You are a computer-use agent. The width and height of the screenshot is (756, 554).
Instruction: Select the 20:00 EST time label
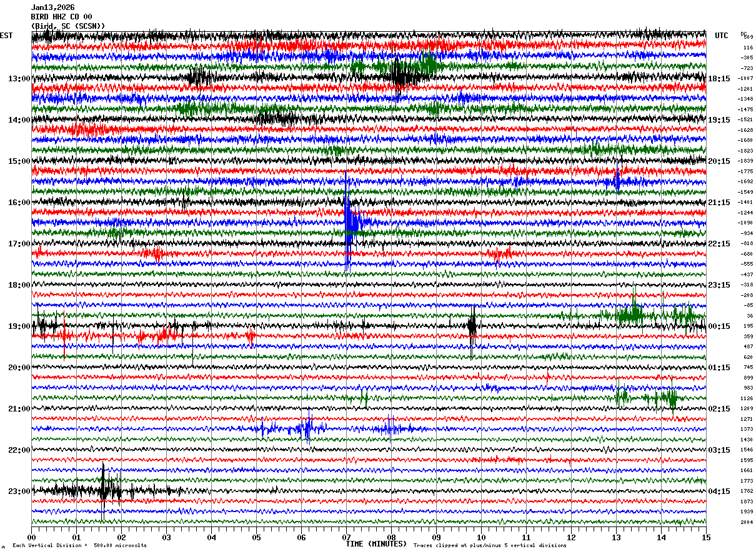(19, 368)
